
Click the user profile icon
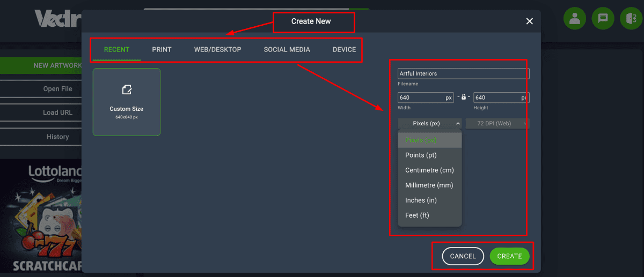tap(574, 19)
